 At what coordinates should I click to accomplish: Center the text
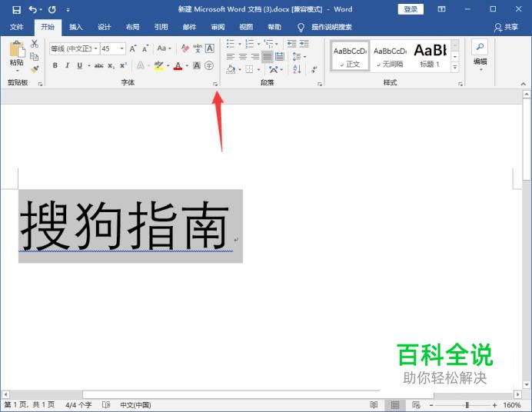pos(243,57)
